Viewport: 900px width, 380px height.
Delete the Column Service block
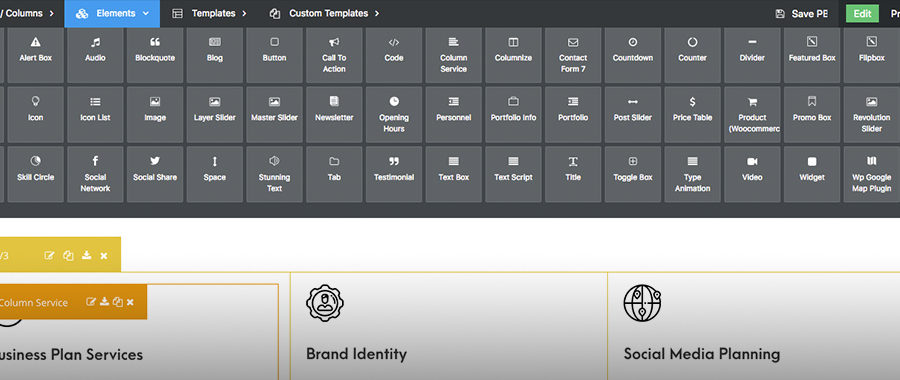tap(130, 302)
